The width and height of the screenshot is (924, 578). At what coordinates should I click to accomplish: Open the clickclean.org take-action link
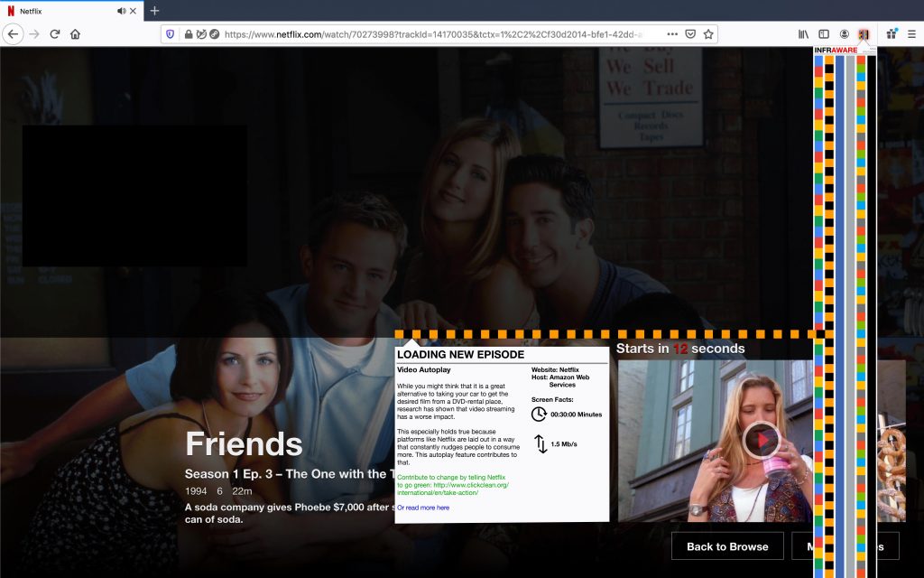click(453, 485)
